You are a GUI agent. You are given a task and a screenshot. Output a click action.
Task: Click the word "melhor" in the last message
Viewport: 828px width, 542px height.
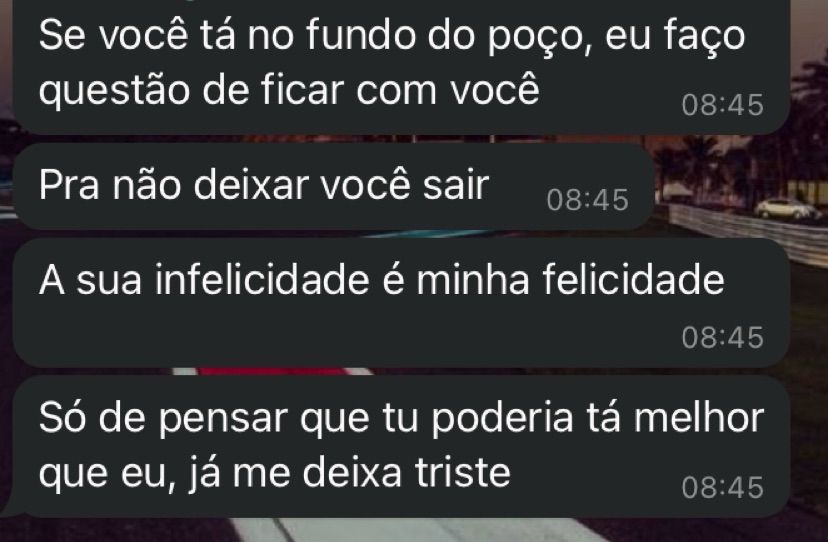click(x=698, y=417)
